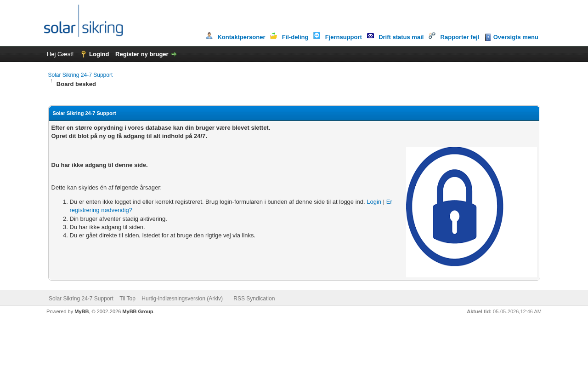Click the Fjernsupport TeamViewer icon
Viewport: 588px width, 368px height.
[317, 35]
